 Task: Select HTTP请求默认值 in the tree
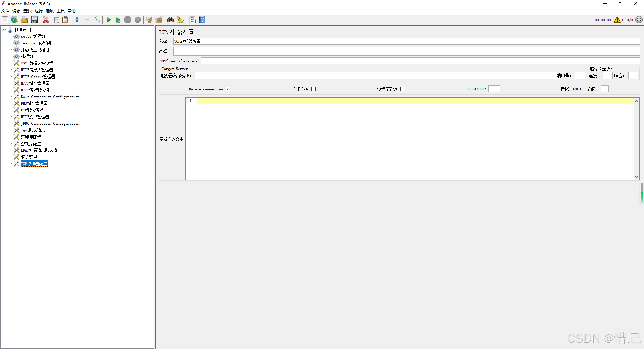[35, 90]
